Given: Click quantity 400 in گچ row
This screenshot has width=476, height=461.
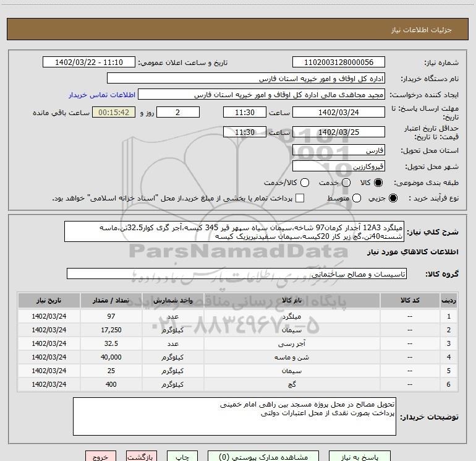Looking at the screenshot, I should point(111,384).
